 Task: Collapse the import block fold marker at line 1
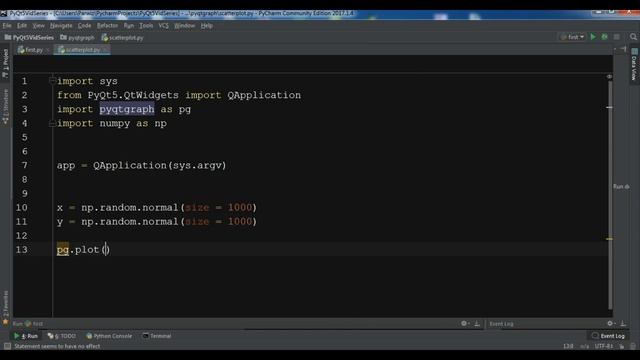[x=52, y=81]
